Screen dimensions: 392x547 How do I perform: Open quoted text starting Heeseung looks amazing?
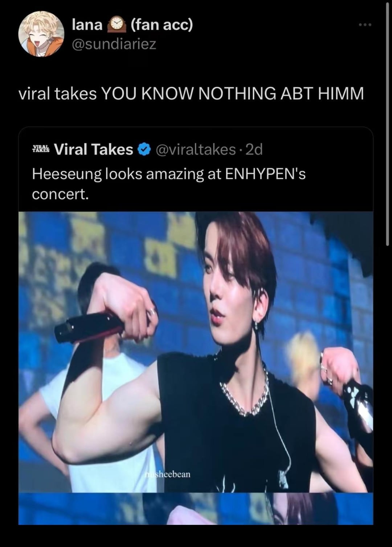[x=169, y=184]
